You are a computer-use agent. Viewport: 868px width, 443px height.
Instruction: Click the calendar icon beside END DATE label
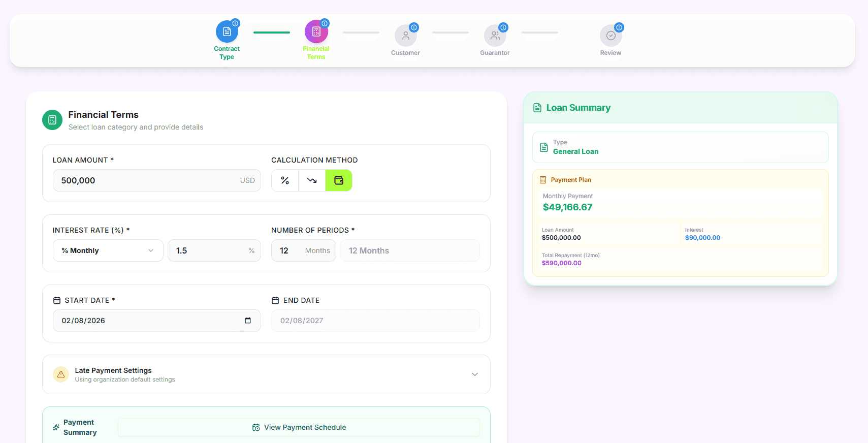tap(275, 300)
